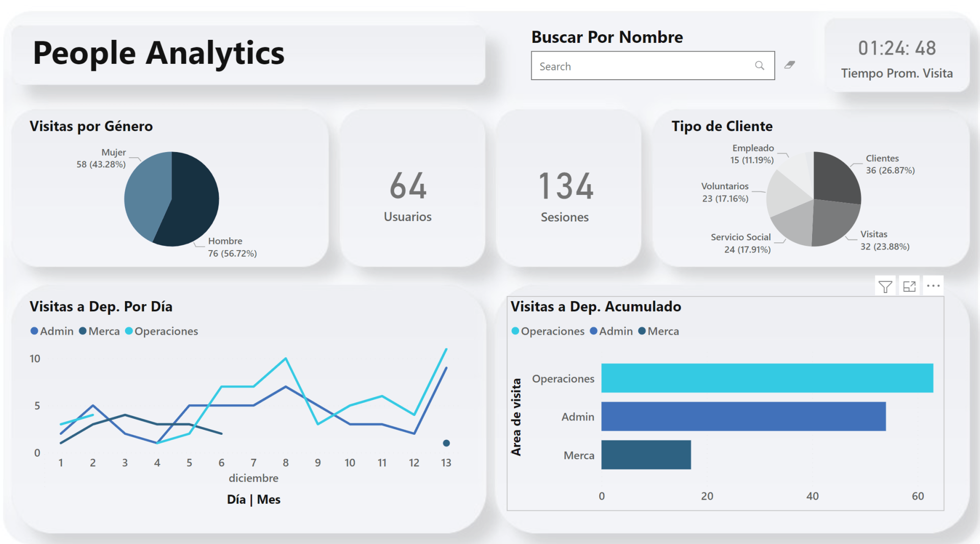Toggle Operaciones legend in accumulated chart
The image size is (980, 544).
[x=548, y=331]
